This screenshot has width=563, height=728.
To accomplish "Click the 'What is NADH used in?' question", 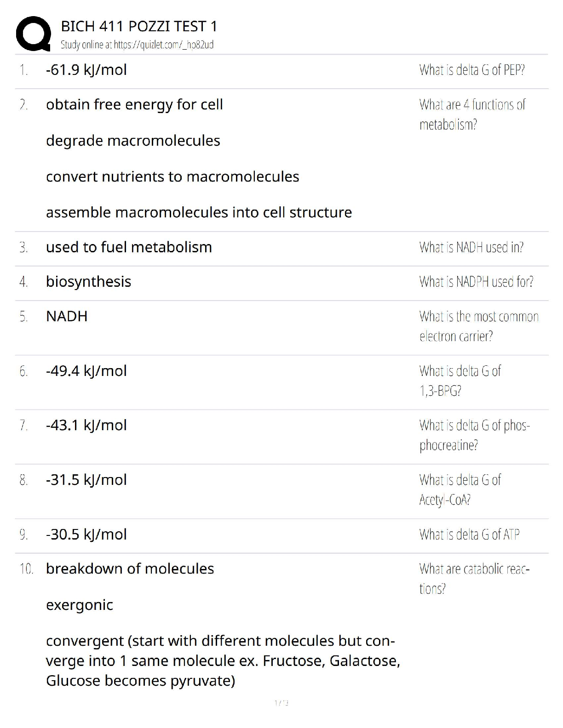I will point(471,247).
